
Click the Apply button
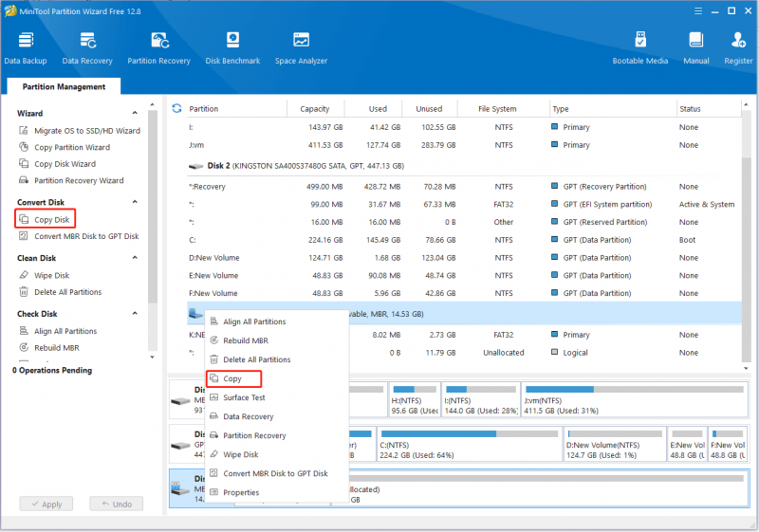(46, 504)
